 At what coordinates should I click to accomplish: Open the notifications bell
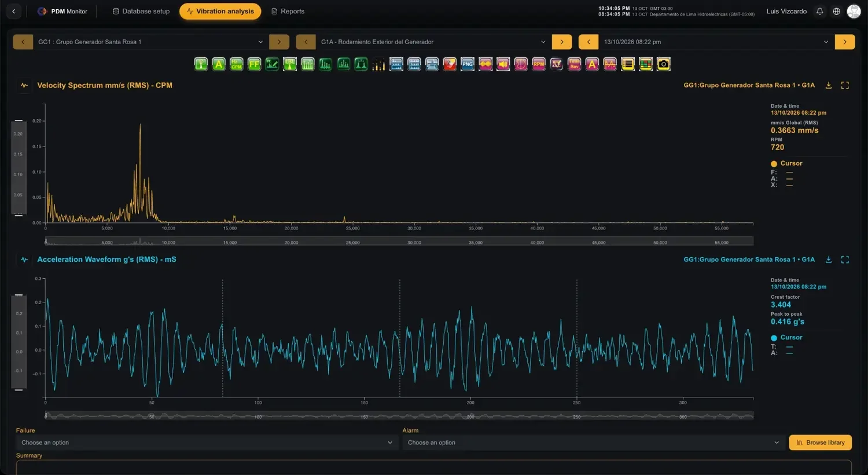tap(820, 11)
